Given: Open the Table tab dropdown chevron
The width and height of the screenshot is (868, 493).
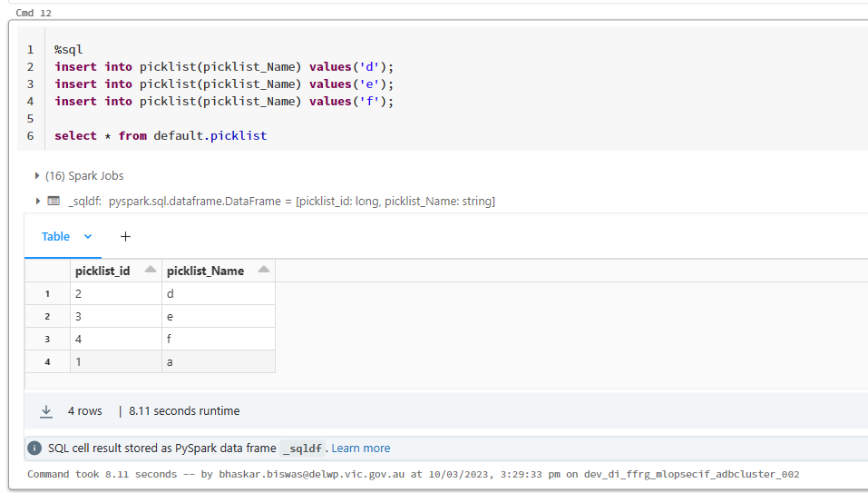Looking at the screenshot, I should 88,237.
